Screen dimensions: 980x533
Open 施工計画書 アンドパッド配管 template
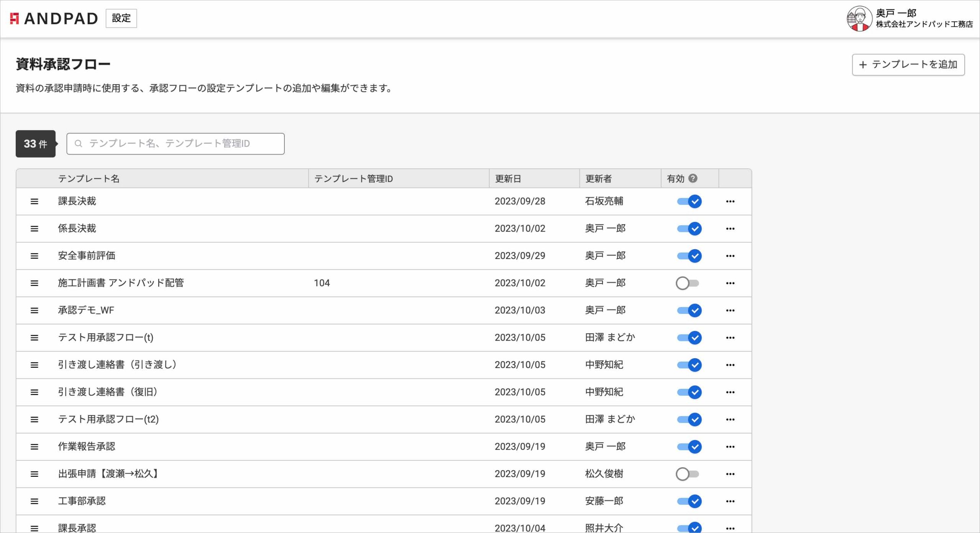point(121,283)
